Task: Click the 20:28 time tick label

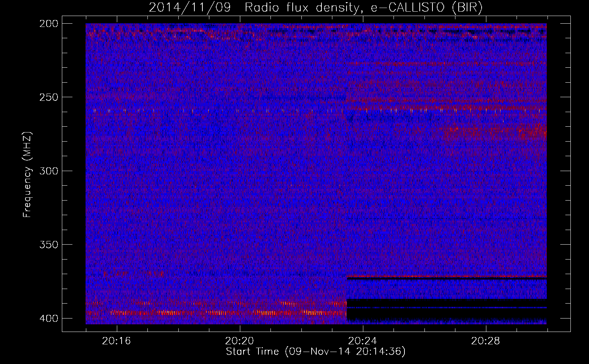Action: coord(486,341)
